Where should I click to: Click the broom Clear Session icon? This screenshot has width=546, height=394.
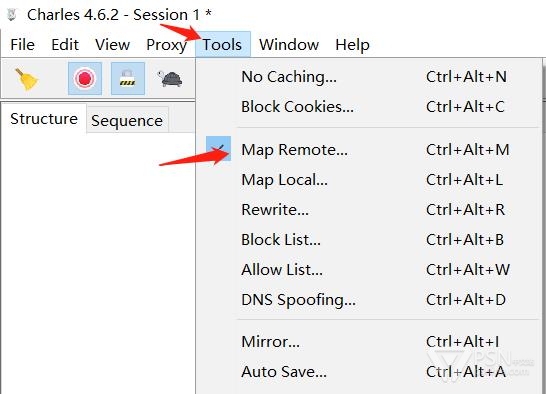pyautogui.click(x=26, y=79)
